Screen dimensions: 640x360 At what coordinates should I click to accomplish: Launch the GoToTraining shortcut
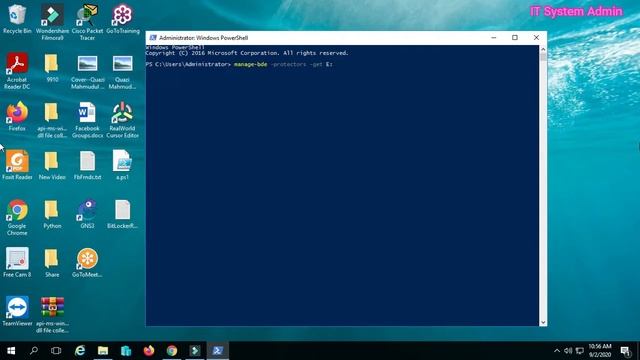coord(122,20)
